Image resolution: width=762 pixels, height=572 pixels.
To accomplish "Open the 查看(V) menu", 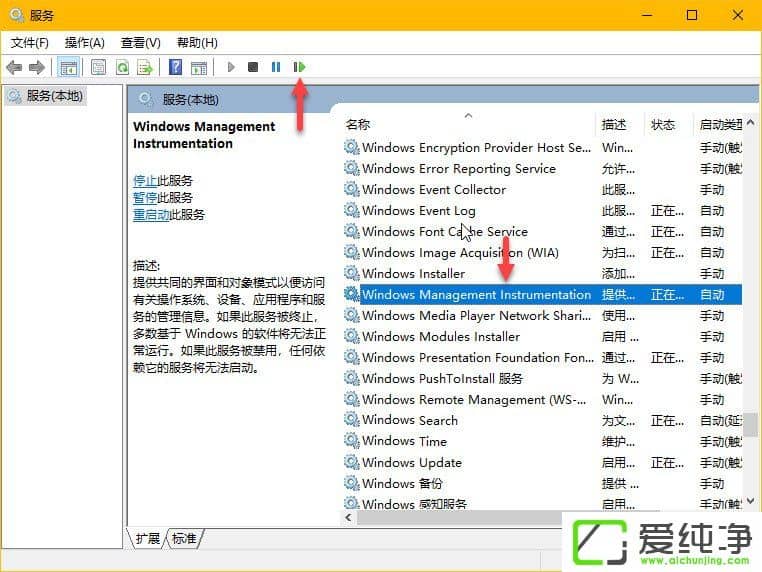I will click(x=140, y=43).
